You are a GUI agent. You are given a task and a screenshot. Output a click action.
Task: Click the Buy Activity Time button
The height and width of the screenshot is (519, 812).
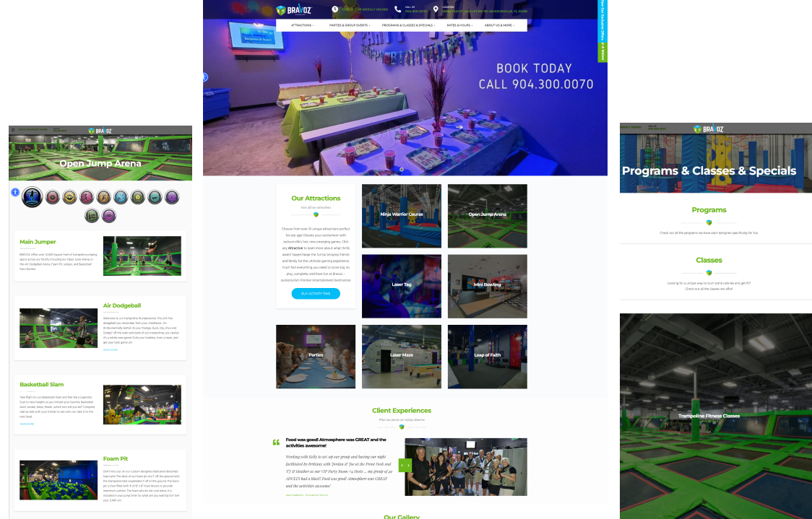click(316, 294)
